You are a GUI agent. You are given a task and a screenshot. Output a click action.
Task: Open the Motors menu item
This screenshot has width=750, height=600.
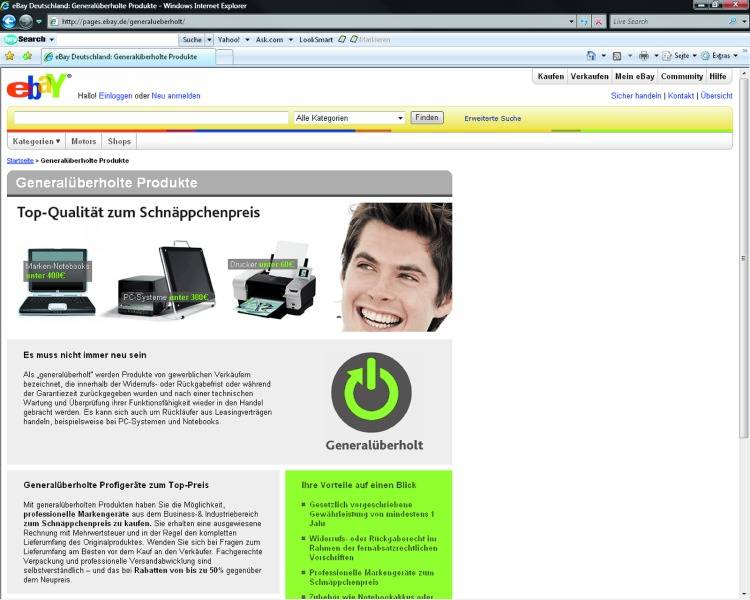click(x=84, y=141)
